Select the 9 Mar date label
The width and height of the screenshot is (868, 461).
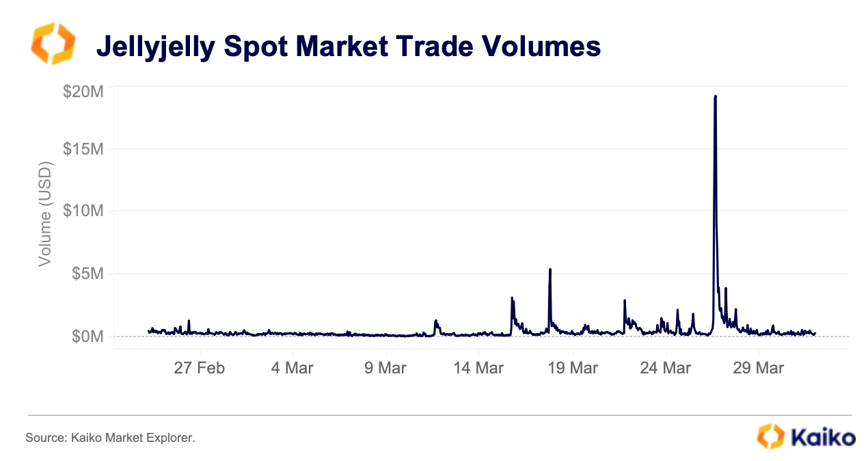point(385,368)
